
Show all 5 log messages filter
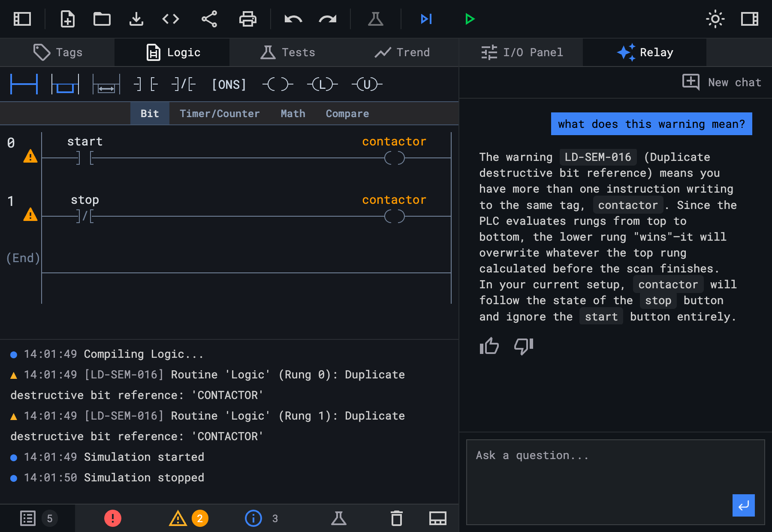pos(38,518)
